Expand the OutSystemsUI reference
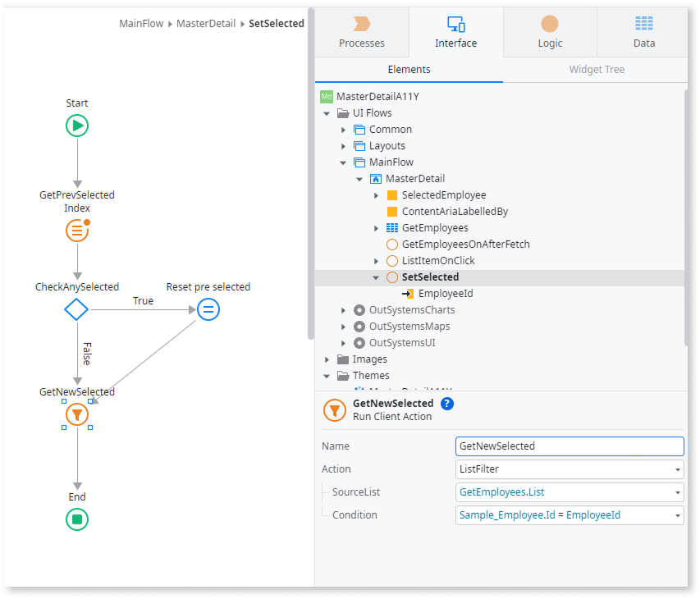 (343, 343)
